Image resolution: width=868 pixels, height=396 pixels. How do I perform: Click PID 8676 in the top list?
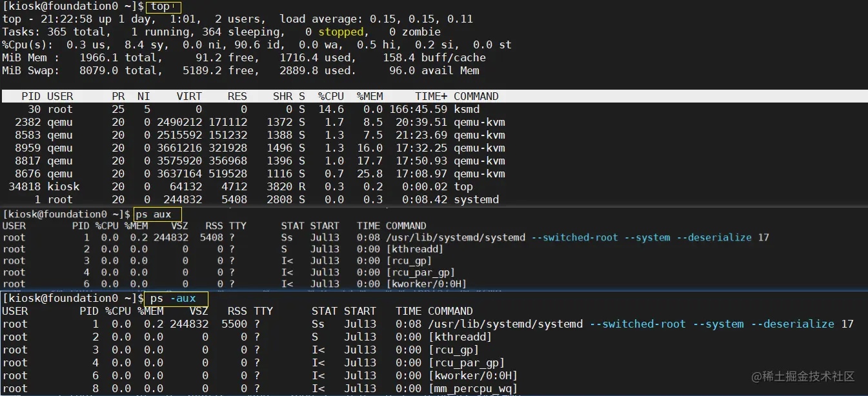(28, 173)
